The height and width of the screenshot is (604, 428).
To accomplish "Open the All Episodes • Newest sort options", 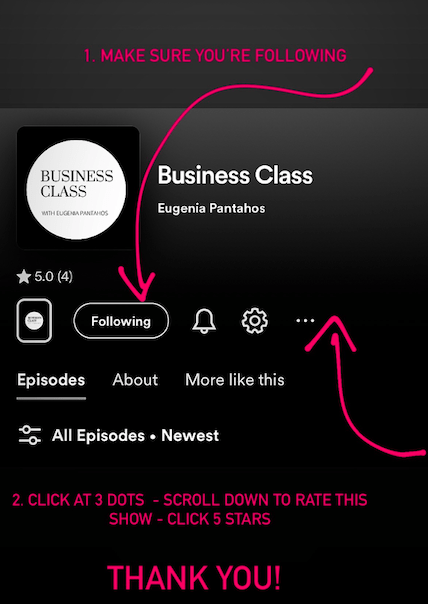I will pos(135,436).
